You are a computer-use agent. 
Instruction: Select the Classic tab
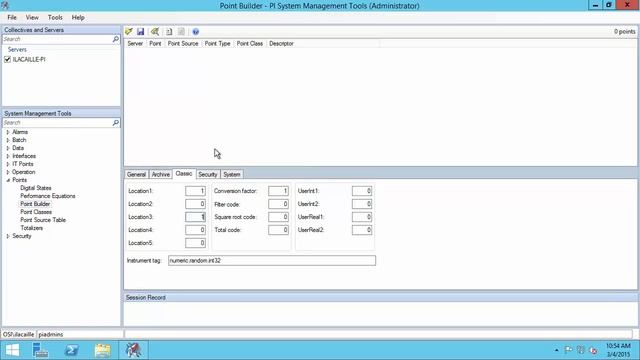coord(184,173)
